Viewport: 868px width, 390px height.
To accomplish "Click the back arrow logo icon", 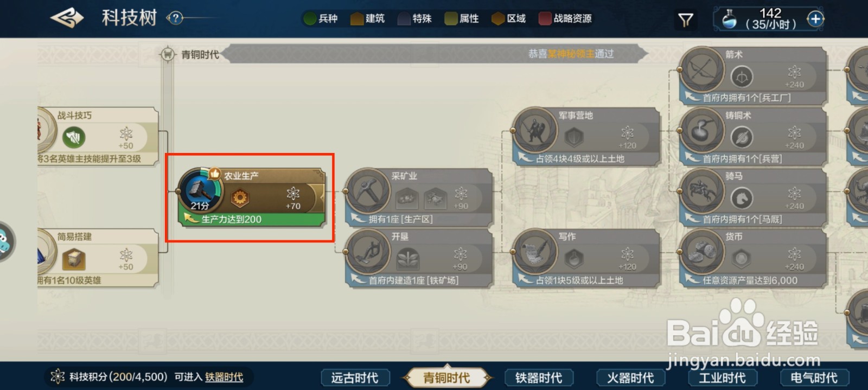I will [x=67, y=18].
